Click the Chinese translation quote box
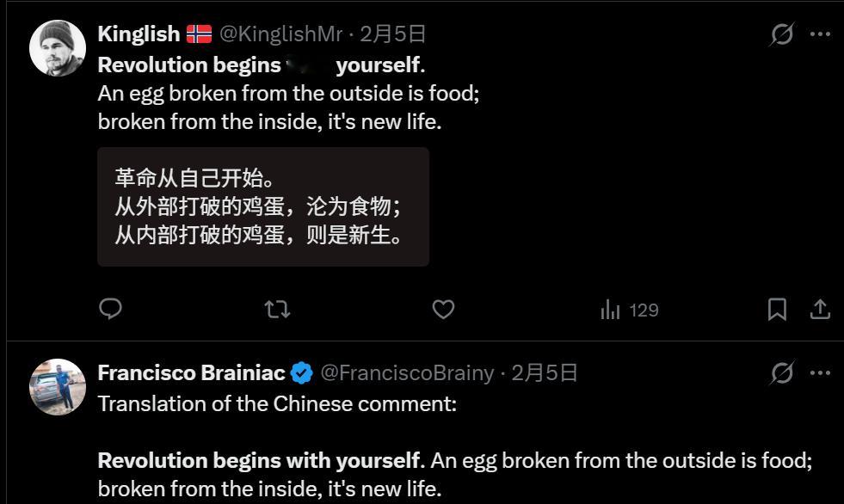The height and width of the screenshot is (504, 844). pos(262,206)
